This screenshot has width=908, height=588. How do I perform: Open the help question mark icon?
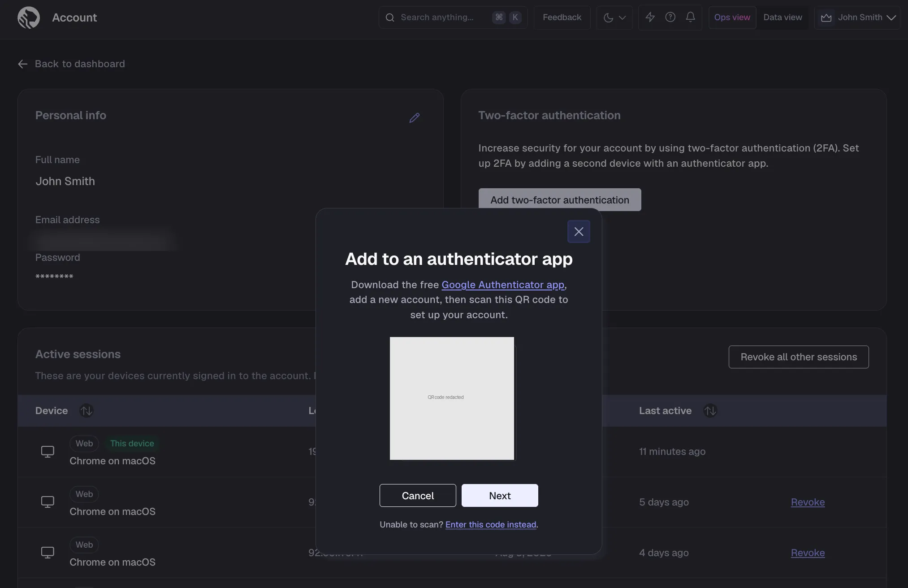click(670, 17)
